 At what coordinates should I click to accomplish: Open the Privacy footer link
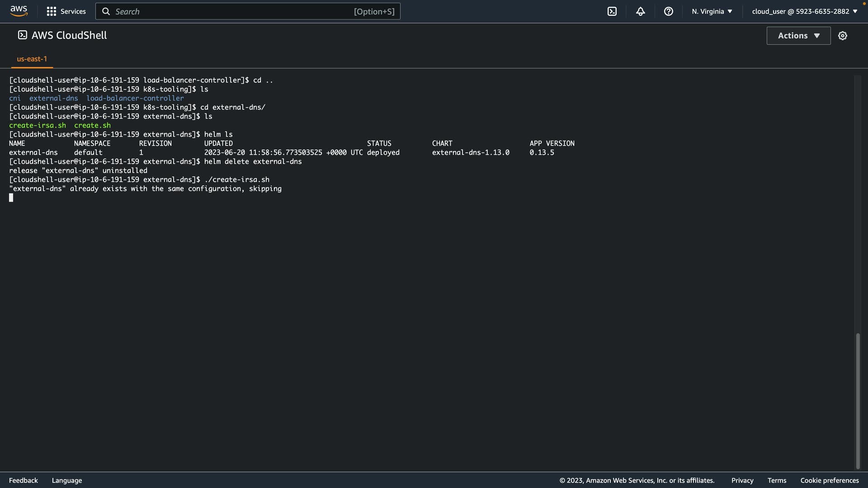742,480
